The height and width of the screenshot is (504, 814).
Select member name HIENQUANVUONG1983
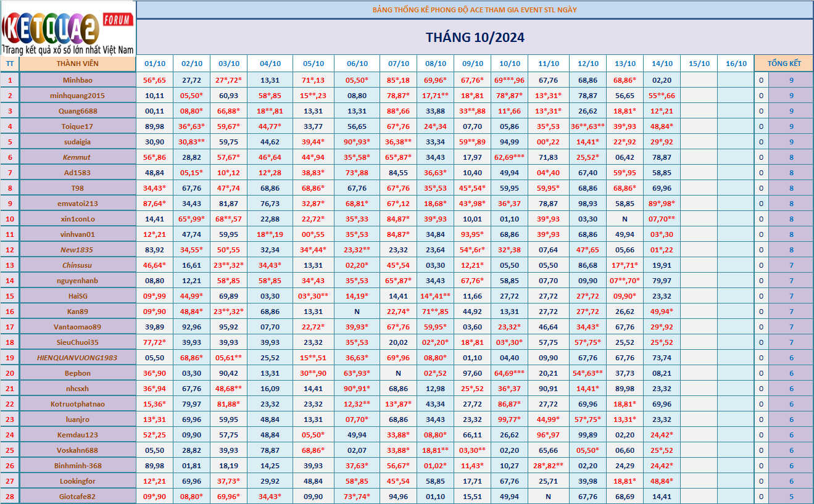click(77, 358)
